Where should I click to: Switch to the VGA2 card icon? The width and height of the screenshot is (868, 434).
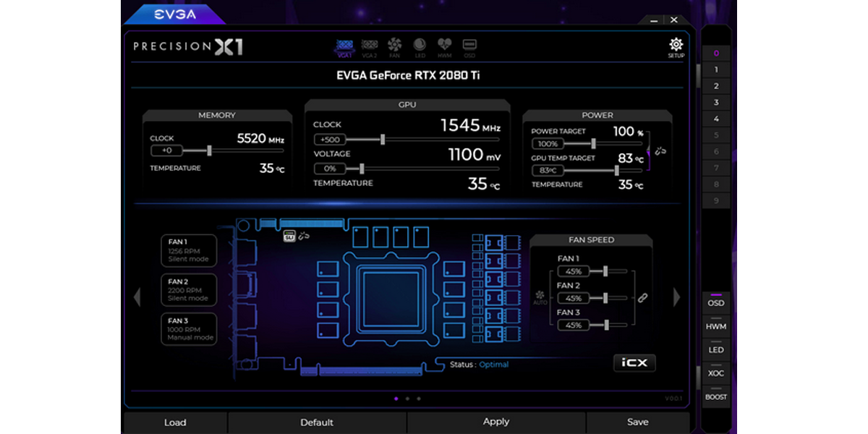point(369,48)
